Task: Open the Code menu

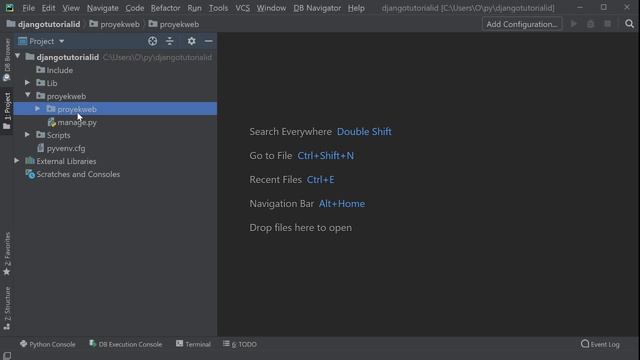Action: click(x=135, y=8)
